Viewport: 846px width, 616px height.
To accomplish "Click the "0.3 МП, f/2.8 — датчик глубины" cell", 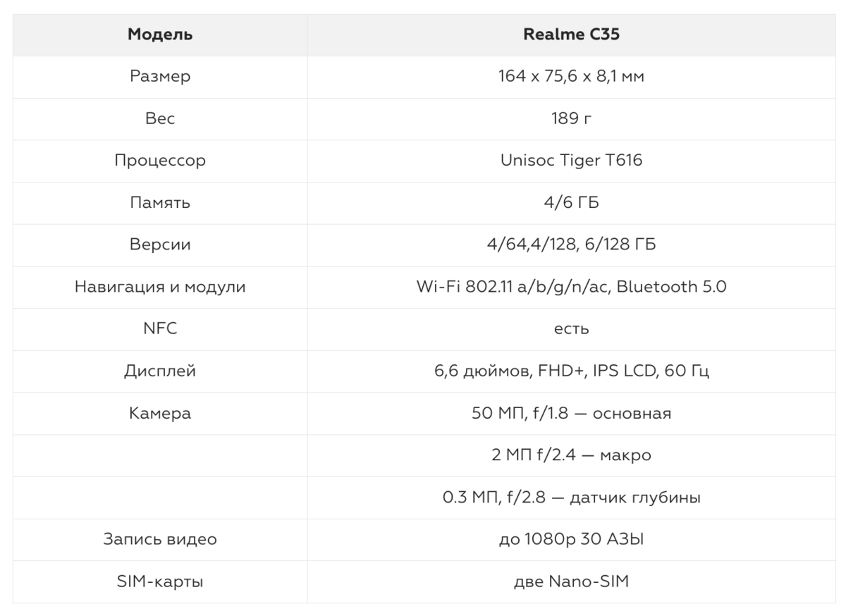I will click(571, 498).
